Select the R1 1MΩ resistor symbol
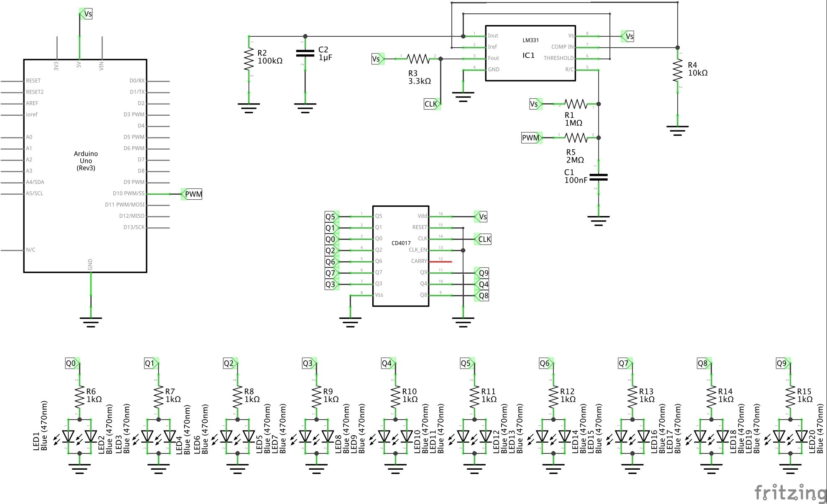 tap(576, 104)
